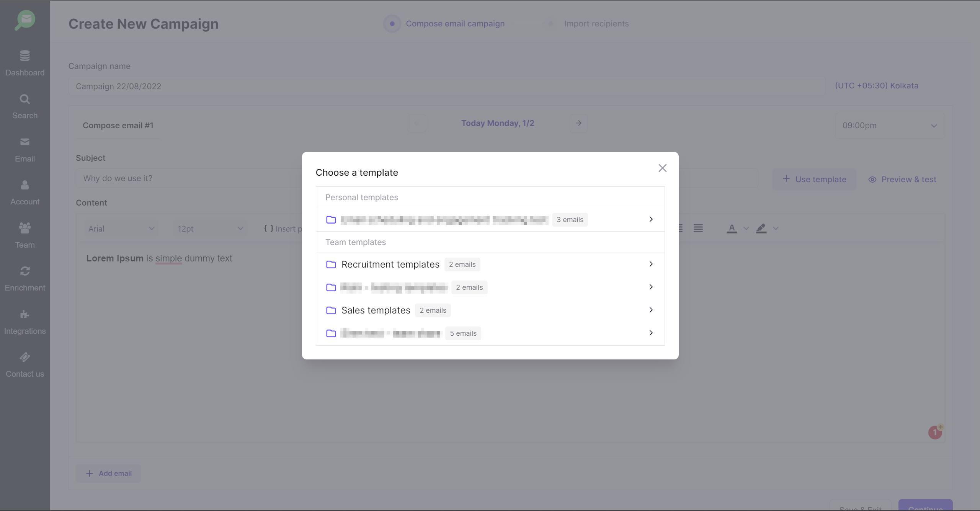The width and height of the screenshot is (980, 511).
Task: Click the text highlight color icon
Action: click(761, 229)
